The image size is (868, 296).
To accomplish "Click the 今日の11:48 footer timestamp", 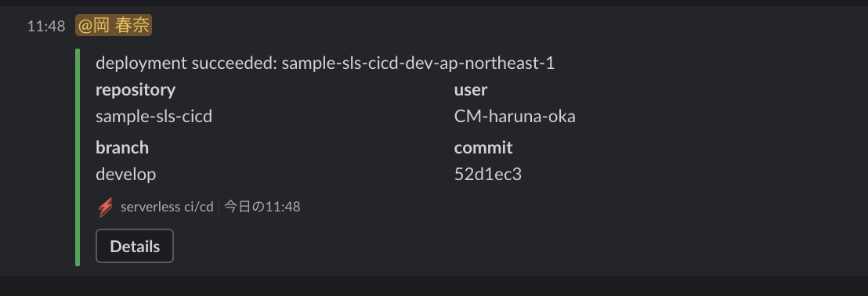I will (x=262, y=207).
